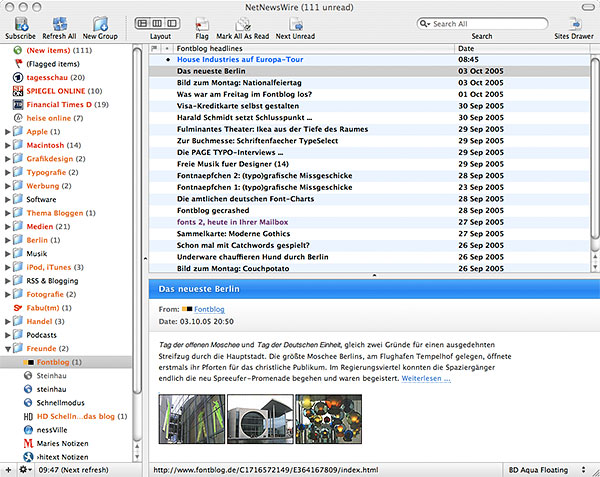Click the sidebar scrollbar down arrow
This screenshot has width=600, height=477.
point(137,457)
